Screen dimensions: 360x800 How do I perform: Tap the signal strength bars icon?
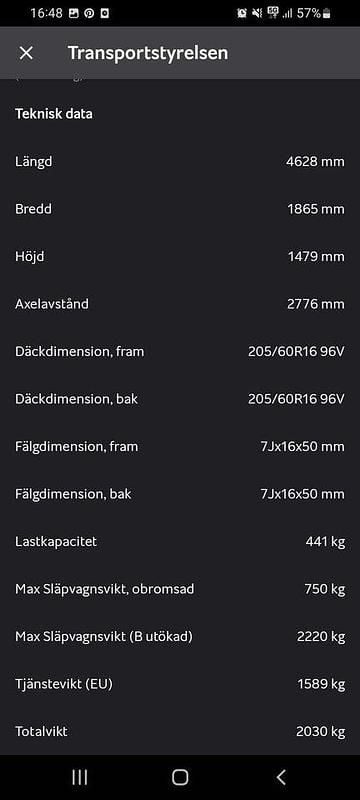[x=288, y=14]
